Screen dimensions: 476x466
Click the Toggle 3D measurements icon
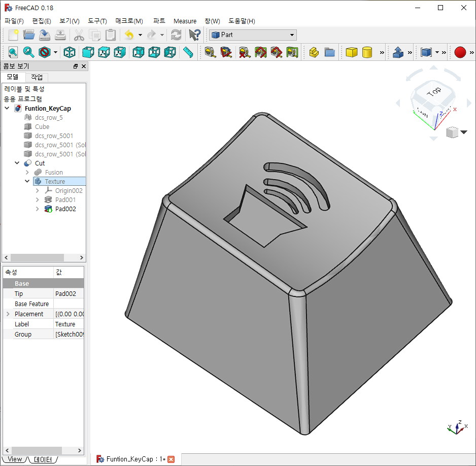(276, 52)
